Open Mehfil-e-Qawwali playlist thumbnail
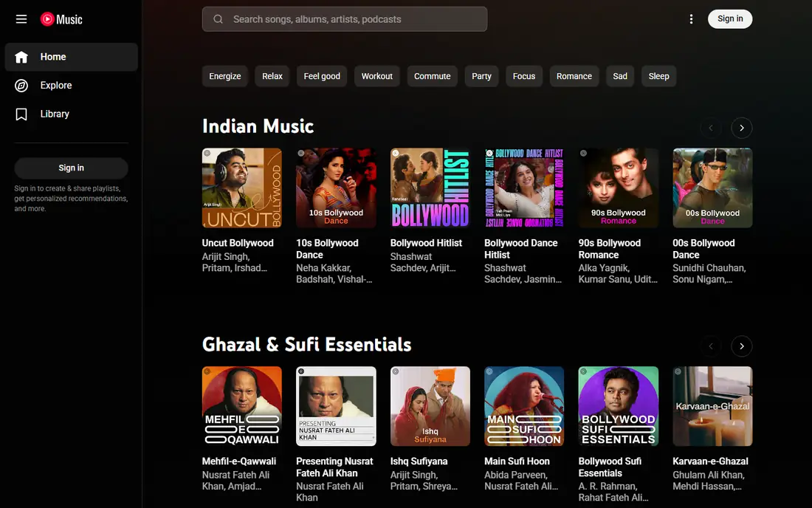 [x=242, y=407]
